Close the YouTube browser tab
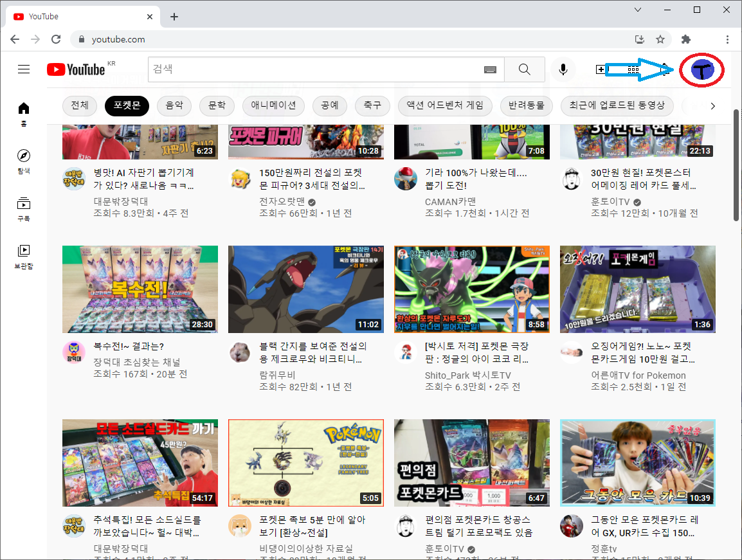Screen dimensions: 742x560 click(150, 17)
